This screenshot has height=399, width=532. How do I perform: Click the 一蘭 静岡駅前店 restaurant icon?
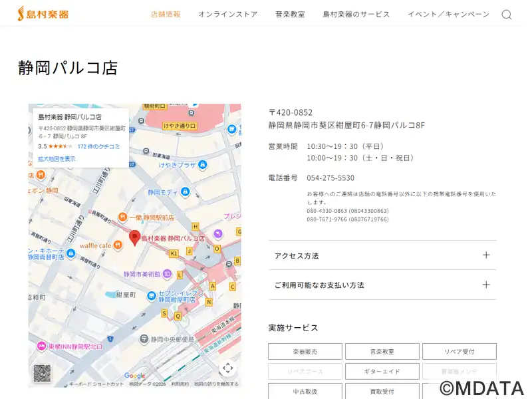[122, 217]
